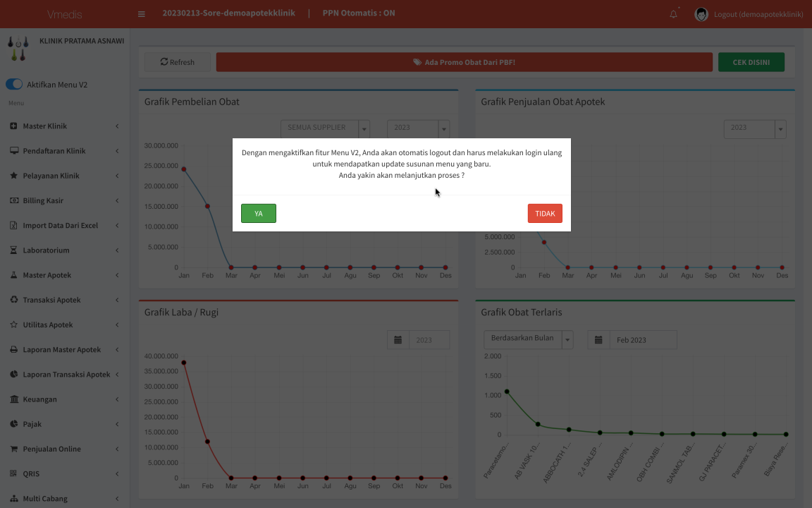Click the Laba/Rugi calendar icon
812x508 pixels.
point(398,340)
